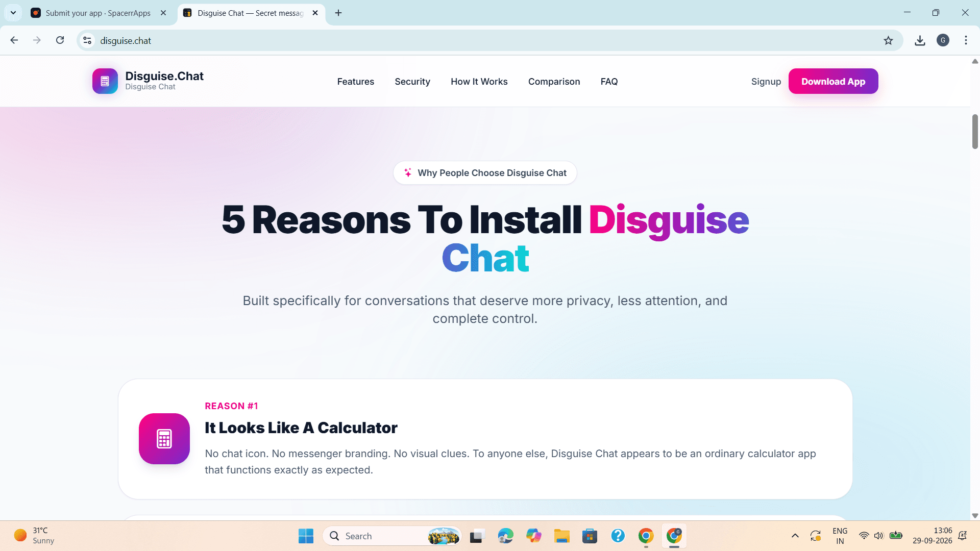Open Get Help app in taskbar
This screenshot has width=980, height=551.
click(x=618, y=536)
